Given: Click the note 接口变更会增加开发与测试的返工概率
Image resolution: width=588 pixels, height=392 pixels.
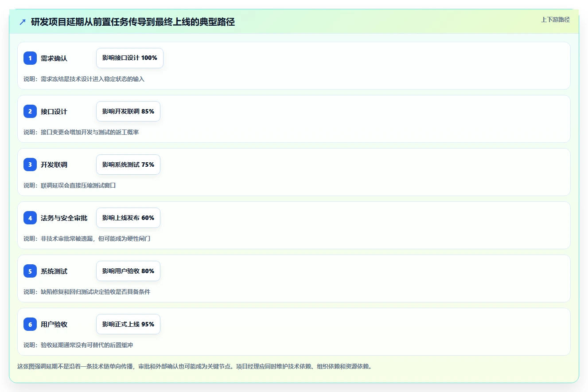Looking at the screenshot, I should click(x=90, y=132).
